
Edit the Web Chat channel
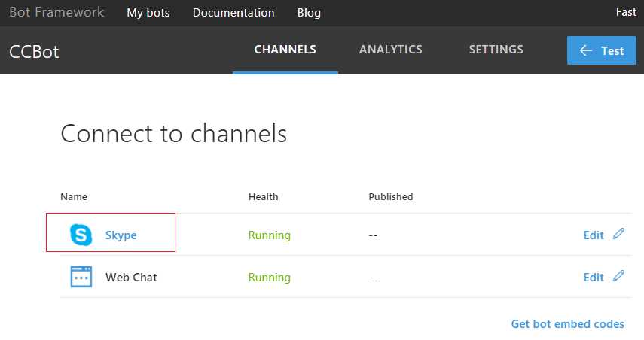pyautogui.click(x=594, y=278)
